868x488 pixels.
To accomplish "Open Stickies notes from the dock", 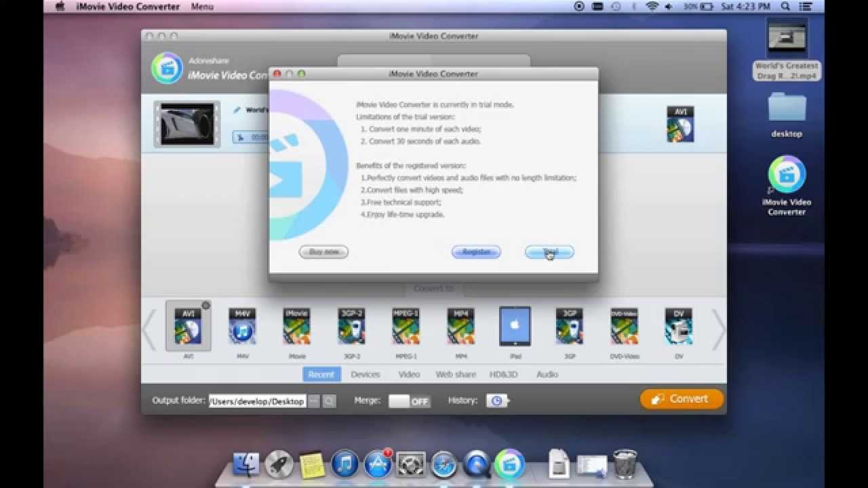I will (312, 464).
